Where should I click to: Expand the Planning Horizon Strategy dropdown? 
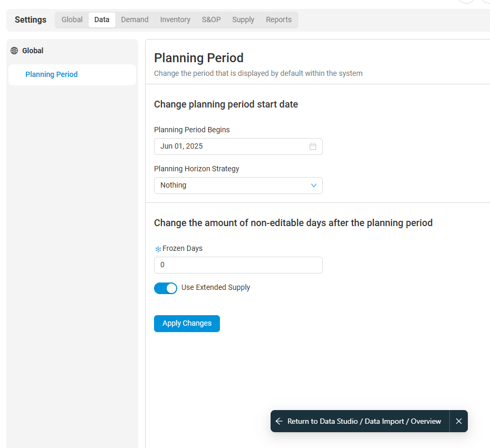point(238,186)
